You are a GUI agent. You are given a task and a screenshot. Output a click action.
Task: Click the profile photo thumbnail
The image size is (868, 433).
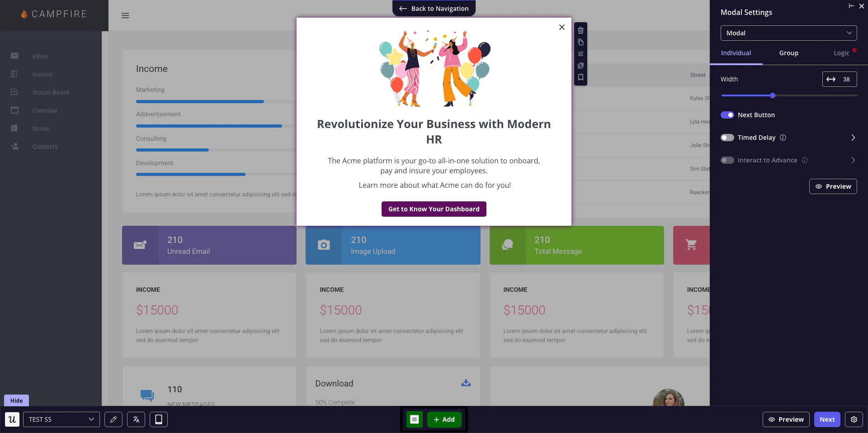point(668,397)
